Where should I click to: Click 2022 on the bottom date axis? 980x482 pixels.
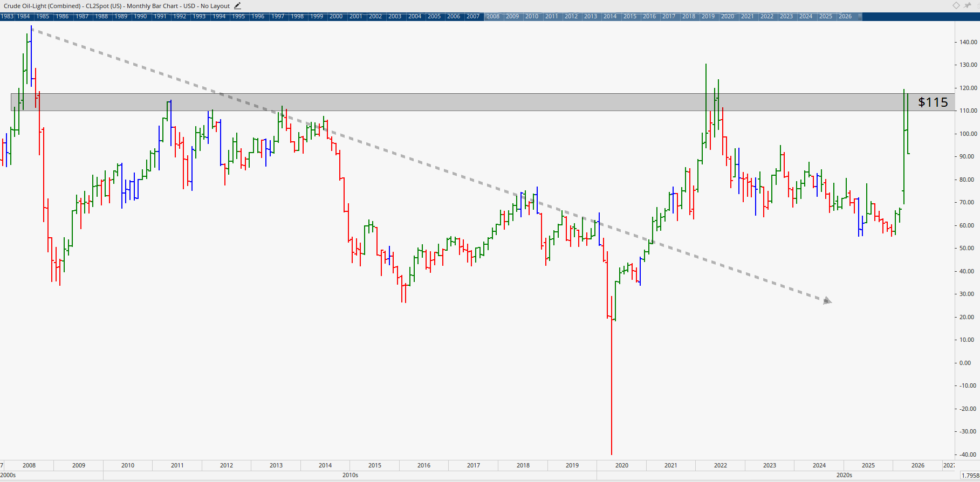(x=721, y=465)
